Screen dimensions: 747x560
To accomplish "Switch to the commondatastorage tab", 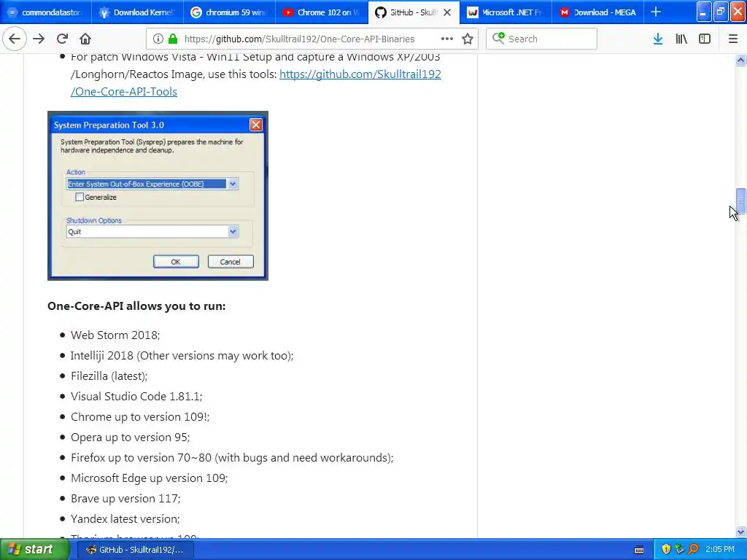I will point(46,12).
